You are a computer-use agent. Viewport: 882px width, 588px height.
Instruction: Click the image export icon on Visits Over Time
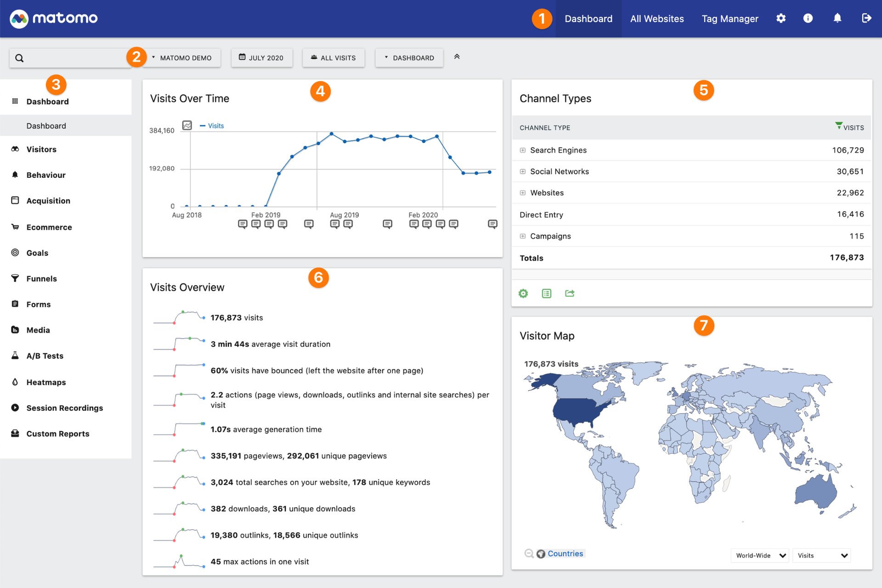pyautogui.click(x=187, y=125)
